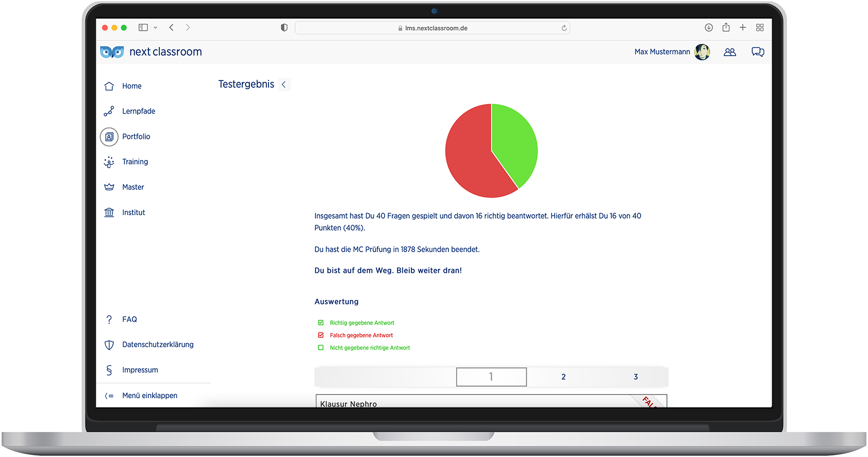Open the chat speech bubbles icon
868x457 pixels.
click(x=758, y=52)
